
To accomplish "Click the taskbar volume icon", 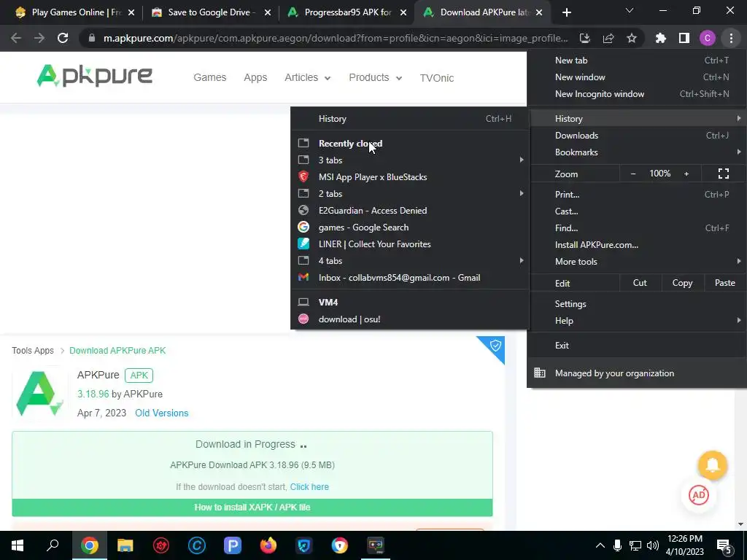I will pos(653,545).
